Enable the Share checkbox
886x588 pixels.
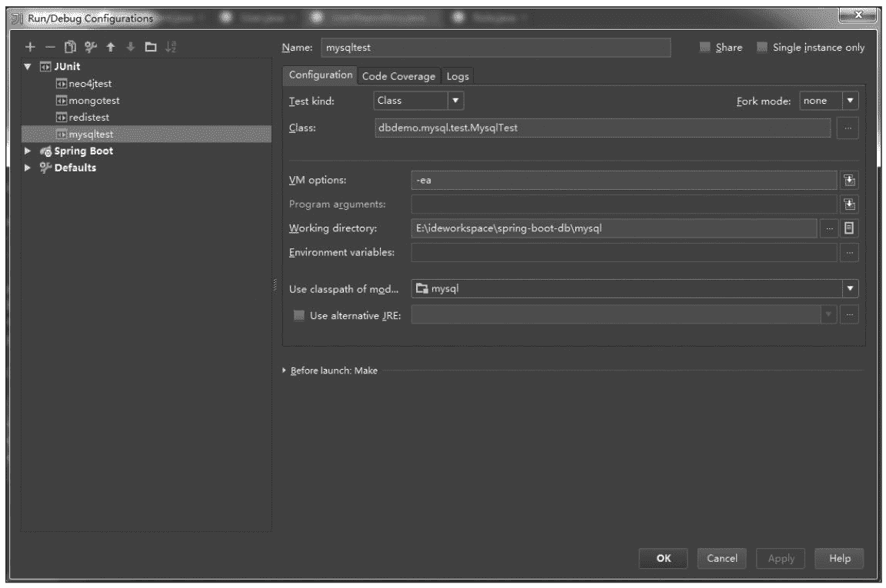click(x=704, y=48)
